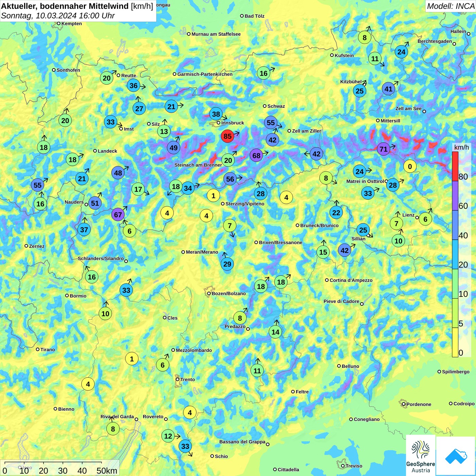Click the 51 marker beside Nauders
476x476 pixels.
[x=95, y=203]
